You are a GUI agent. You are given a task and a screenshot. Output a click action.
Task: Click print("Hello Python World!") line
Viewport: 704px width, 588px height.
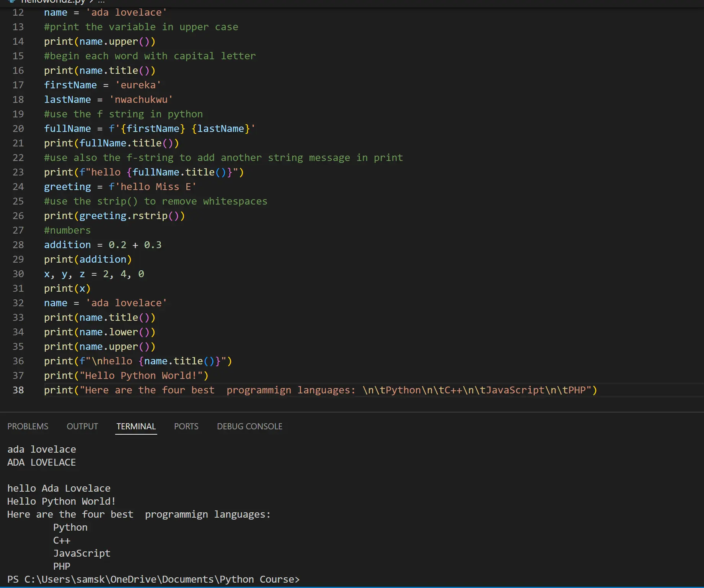(x=126, y=375)
